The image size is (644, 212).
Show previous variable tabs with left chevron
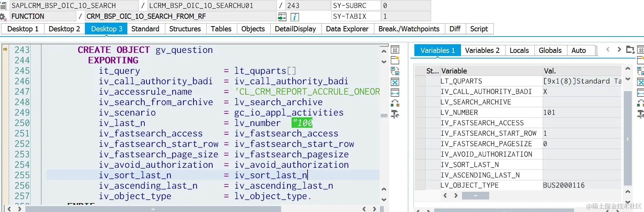pyautogui.click(x=608, y=49)
